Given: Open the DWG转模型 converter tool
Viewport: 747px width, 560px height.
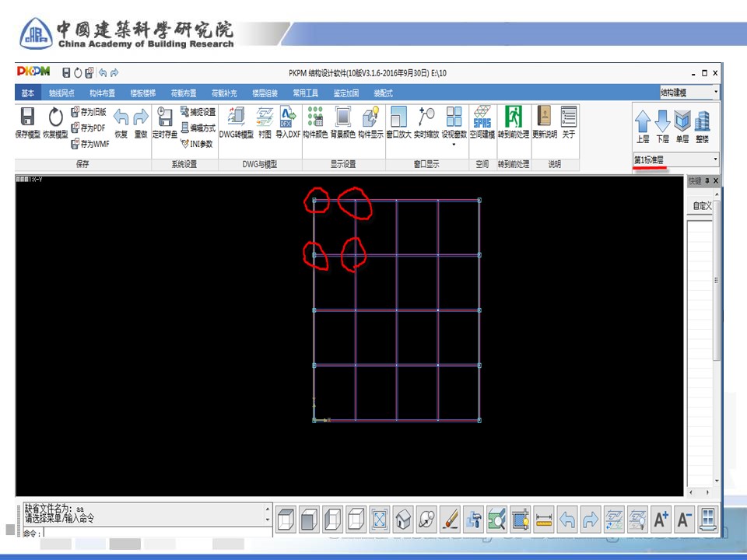Looking at the screenshot, I should click(x=236, y=117).
